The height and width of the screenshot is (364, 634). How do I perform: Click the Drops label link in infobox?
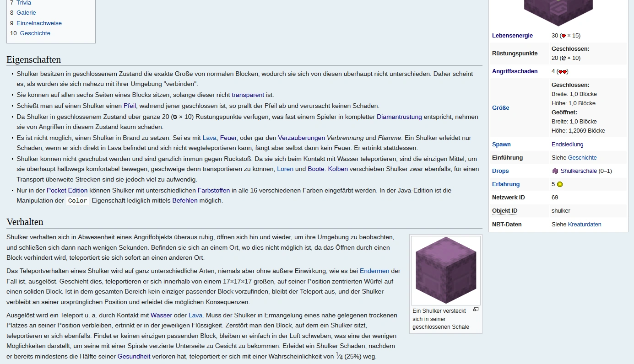(x=500, y=171)
